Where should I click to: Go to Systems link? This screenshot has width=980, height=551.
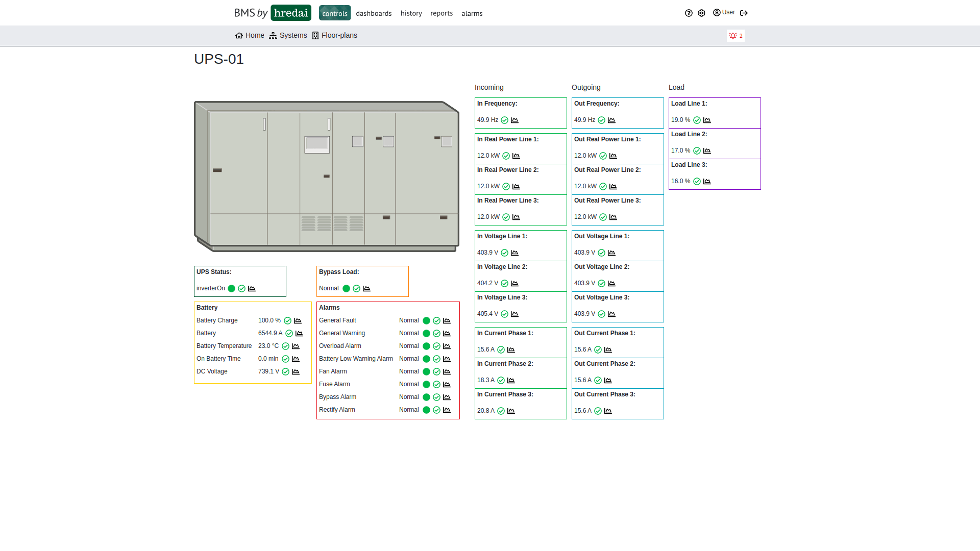(288, 35)
